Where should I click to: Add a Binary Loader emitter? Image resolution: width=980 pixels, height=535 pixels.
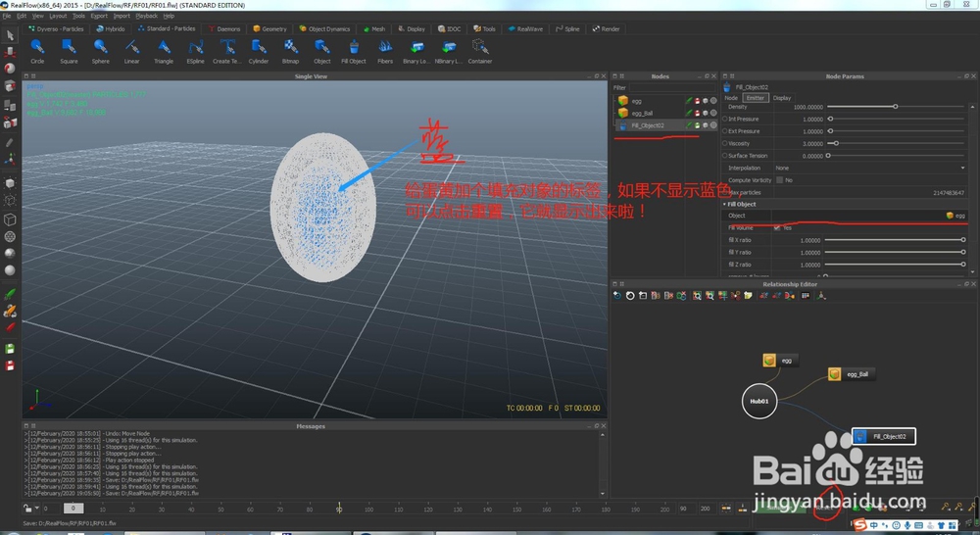(416, 51)
